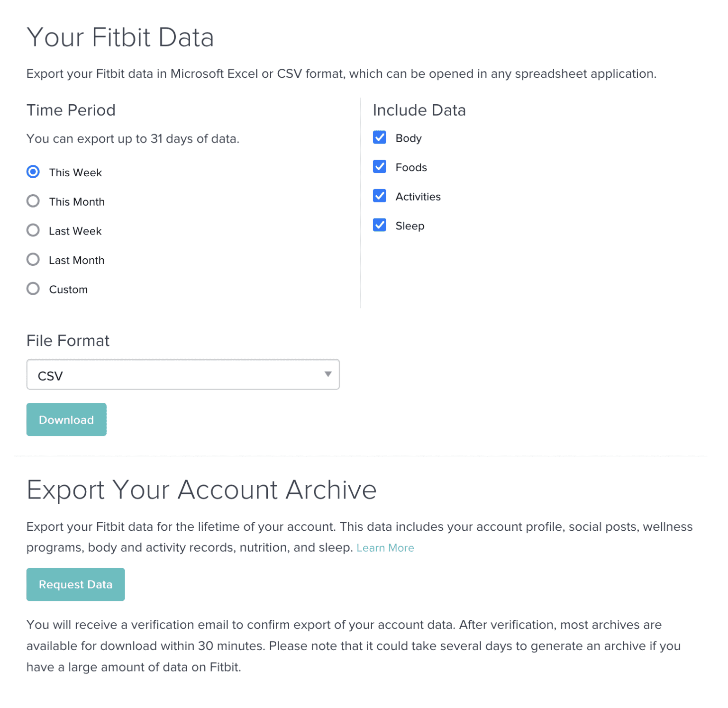Click the Download button
The image size is (728, 708).
pos(66,419)
